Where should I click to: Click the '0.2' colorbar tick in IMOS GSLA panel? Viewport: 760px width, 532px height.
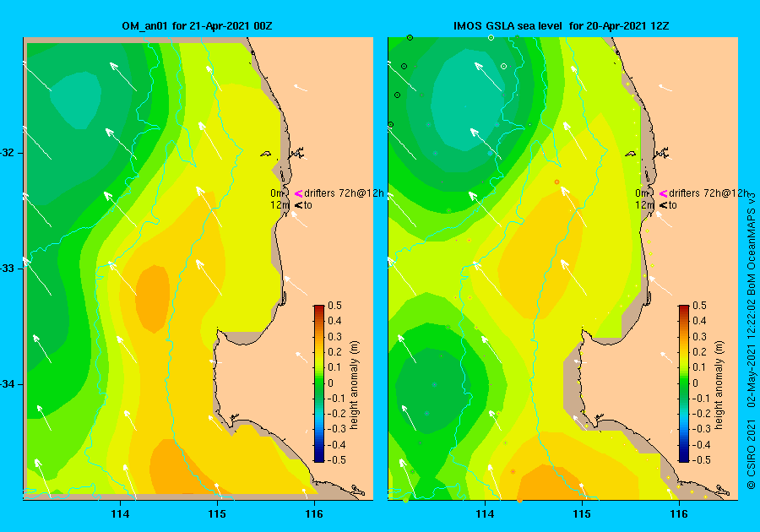[699, 352]
